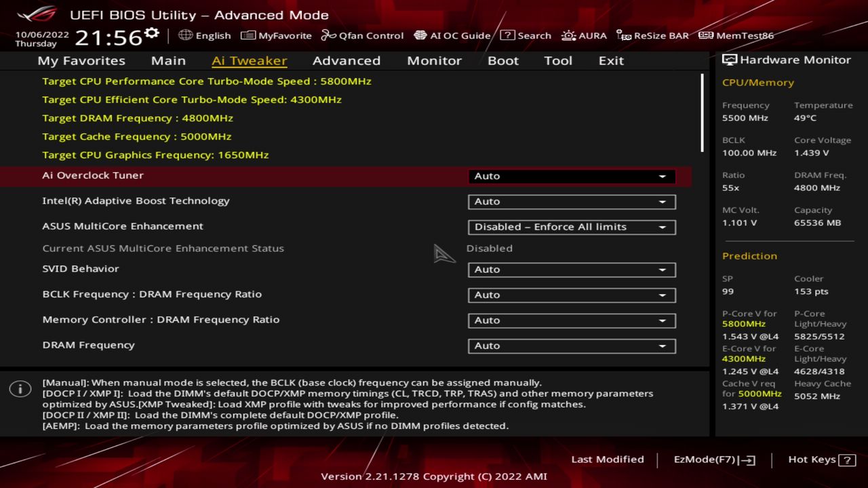Switch to EzMode(F7)

[714, 460]
